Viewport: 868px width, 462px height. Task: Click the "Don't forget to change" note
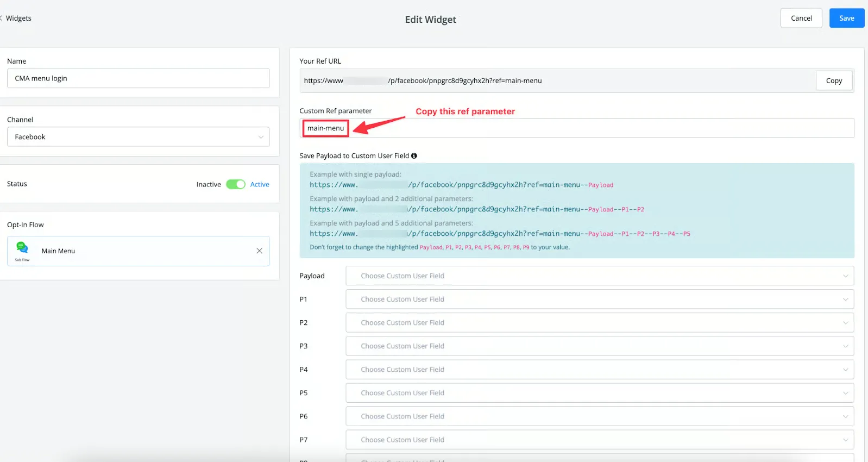click(x=439, y=247)
